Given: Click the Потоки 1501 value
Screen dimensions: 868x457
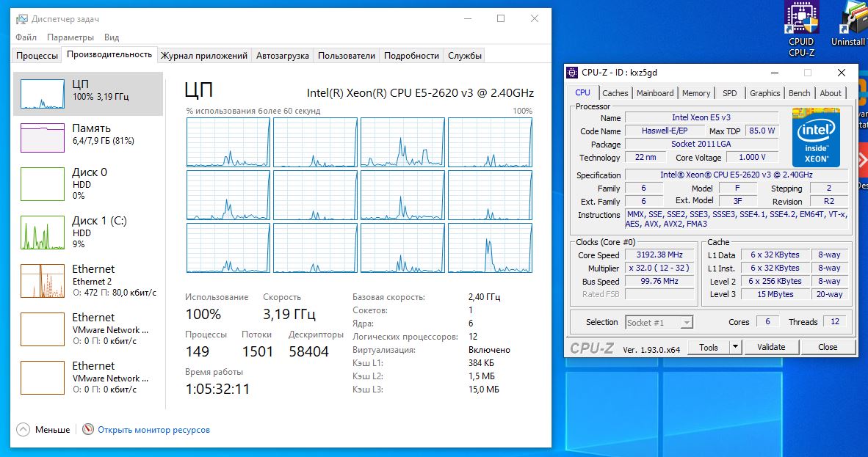Looking at the screenshot, I should click(258, 351).
